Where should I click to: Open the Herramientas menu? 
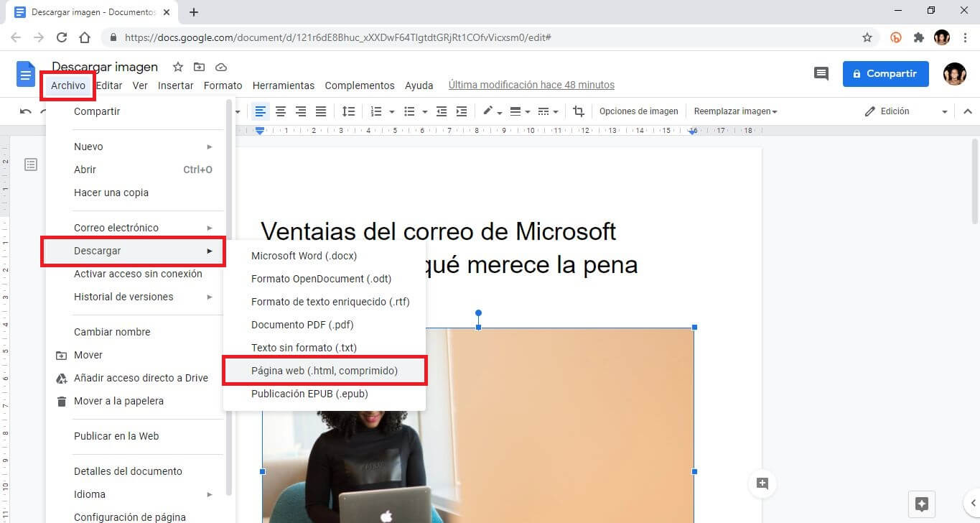pos(284,85)
